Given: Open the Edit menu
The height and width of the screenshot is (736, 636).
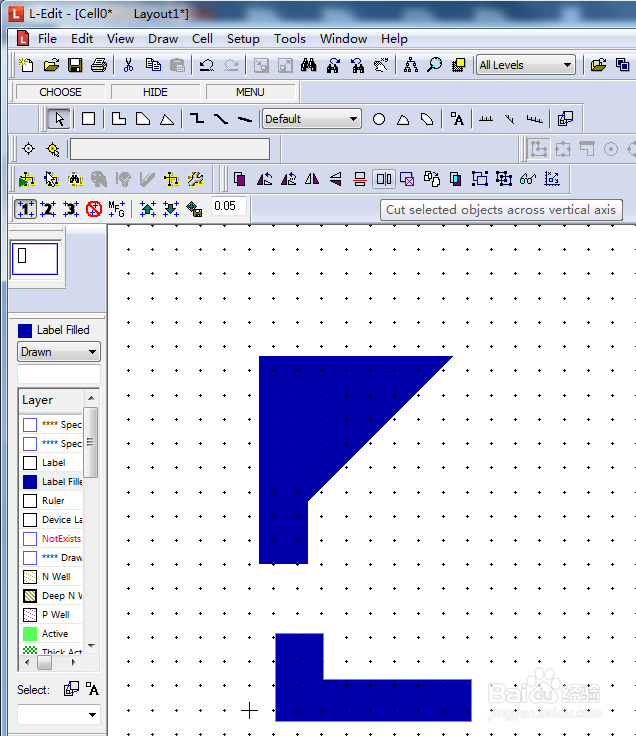Looking at the screenshot, I should point(82,38).
